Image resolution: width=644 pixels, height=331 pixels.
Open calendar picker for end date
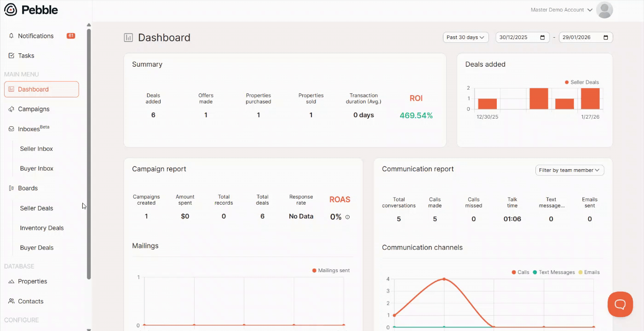point(606,38)
